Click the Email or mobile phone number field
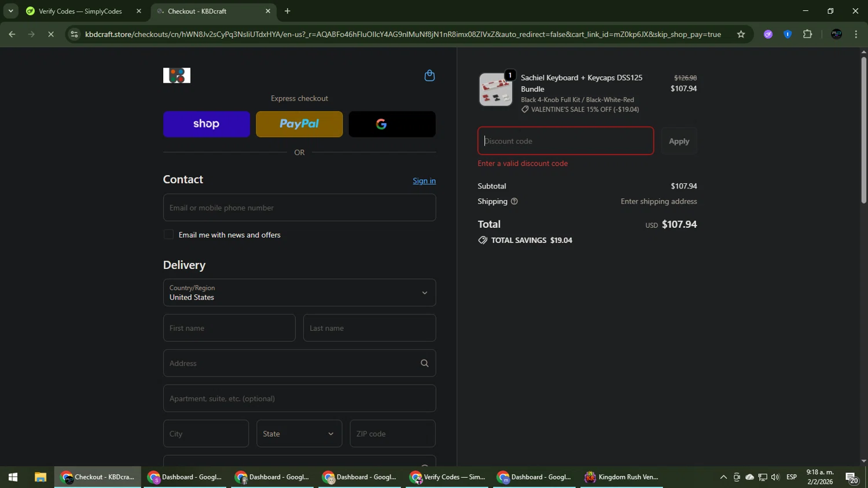868x488 pixels. (x=299, y=208)
